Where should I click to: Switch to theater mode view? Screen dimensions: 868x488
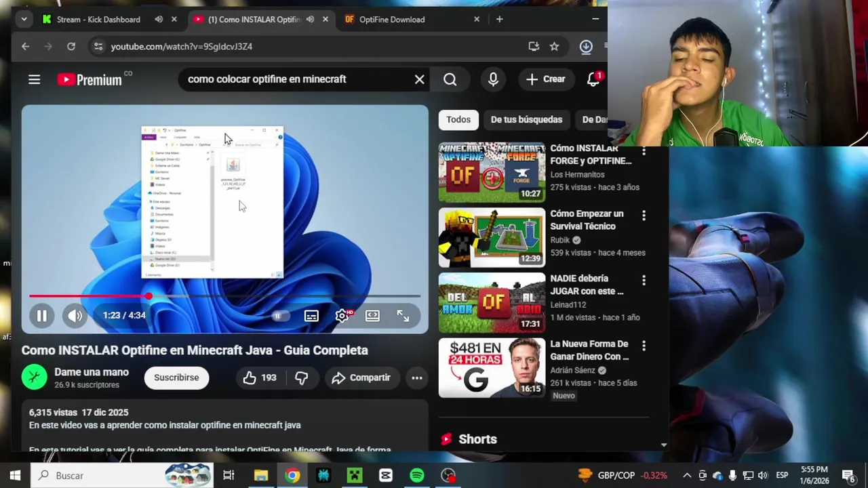click(x=372, y=316)
